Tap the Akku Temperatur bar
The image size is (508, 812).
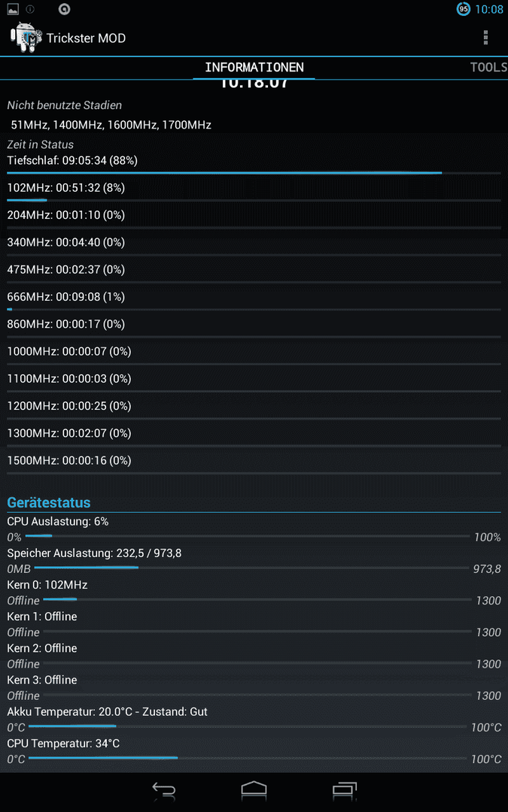coord(248,726)
